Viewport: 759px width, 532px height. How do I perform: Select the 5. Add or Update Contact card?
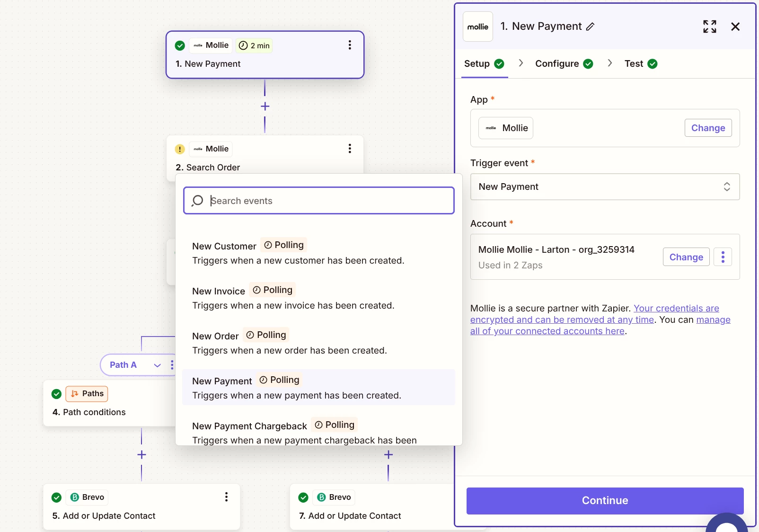coord(141,506)
